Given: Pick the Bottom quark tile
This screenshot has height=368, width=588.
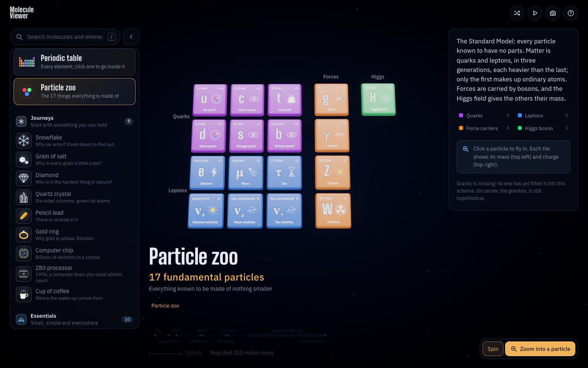Looking at the screenshot, I should point(285,136).
